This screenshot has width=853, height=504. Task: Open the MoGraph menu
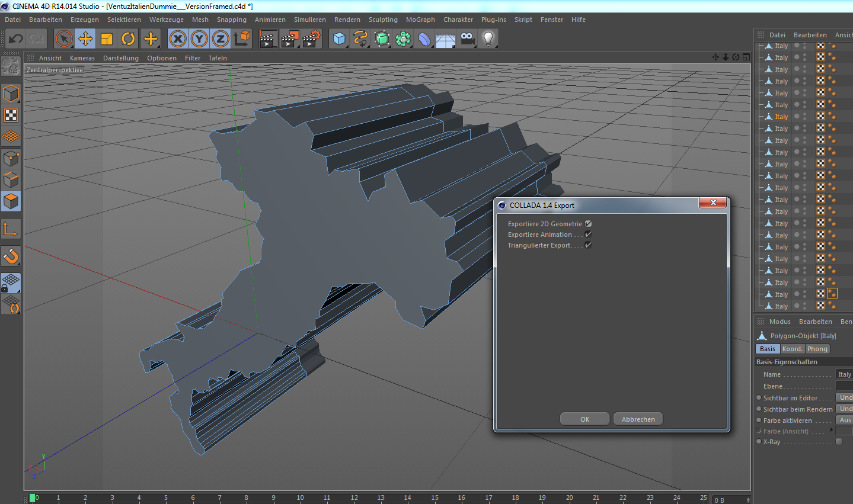point(420,20)
